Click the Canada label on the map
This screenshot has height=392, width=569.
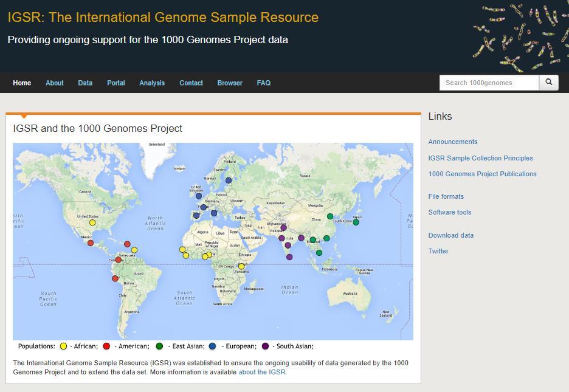pyautogui.click(x=85, y=191)
